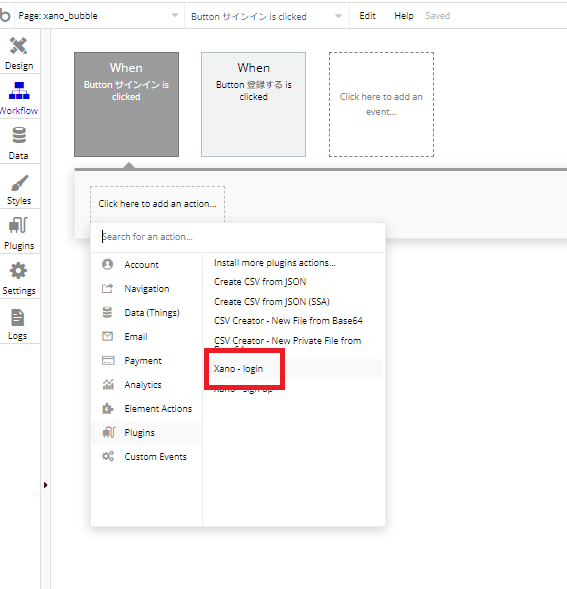
Task: Open Plugins tab in the left sidebar
Action: [19, 233]
